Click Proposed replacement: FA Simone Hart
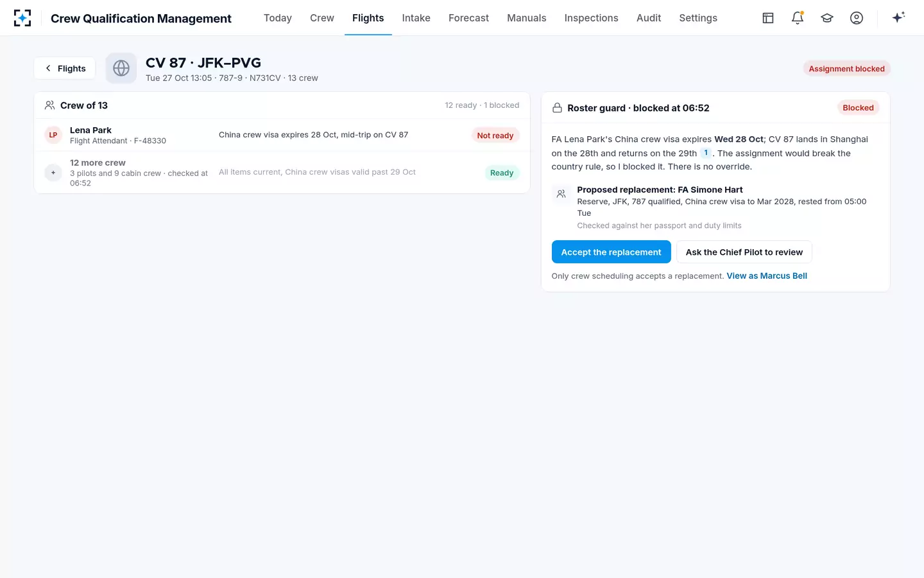Screen dimensions: 924x578 [x=660, y=189]
